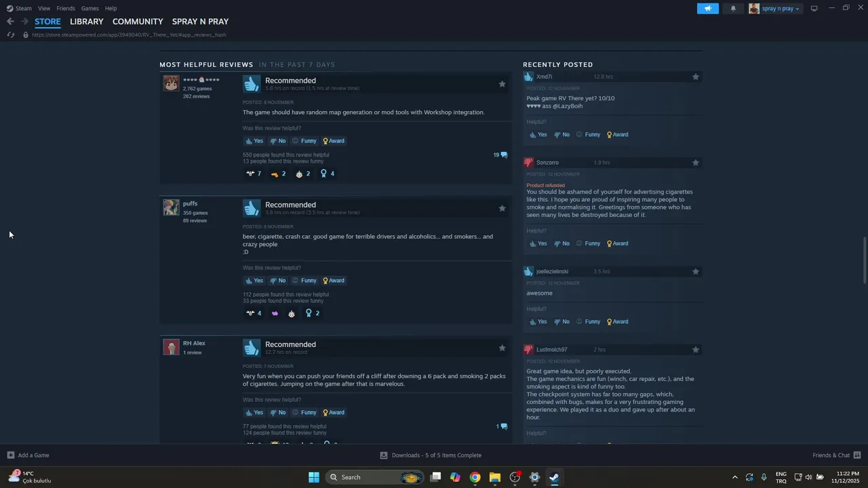868x488 pixels.
Task: Open the Friends menu
Action: coord(66,8)
